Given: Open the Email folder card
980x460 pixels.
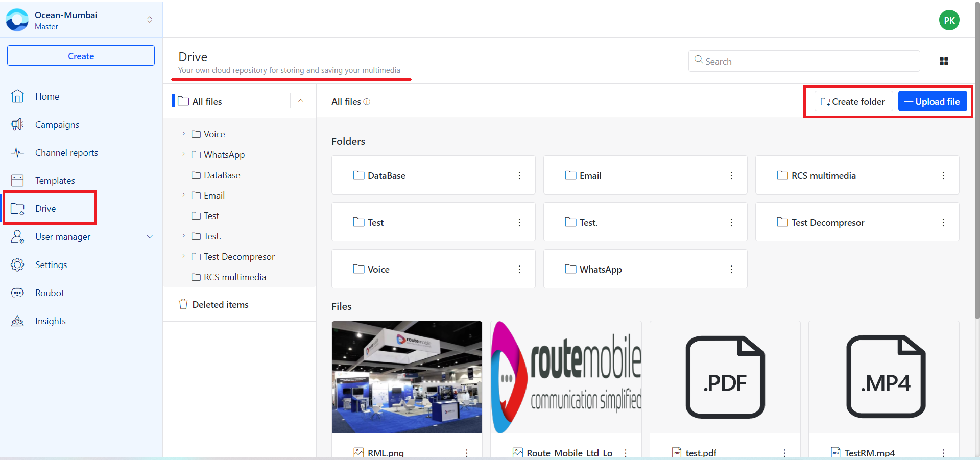Looking at the screenshot, I should [x=646, y=175].
